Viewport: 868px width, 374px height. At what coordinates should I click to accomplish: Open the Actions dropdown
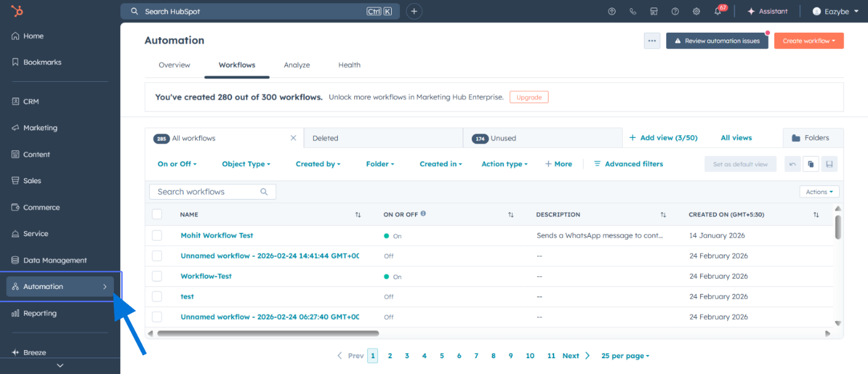tap(820, 192)
